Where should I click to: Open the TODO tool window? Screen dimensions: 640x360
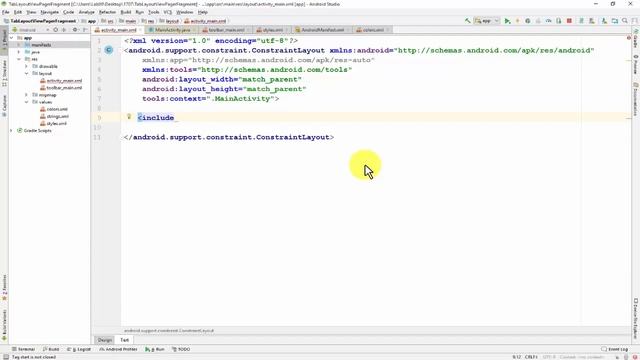click(181, 349)
